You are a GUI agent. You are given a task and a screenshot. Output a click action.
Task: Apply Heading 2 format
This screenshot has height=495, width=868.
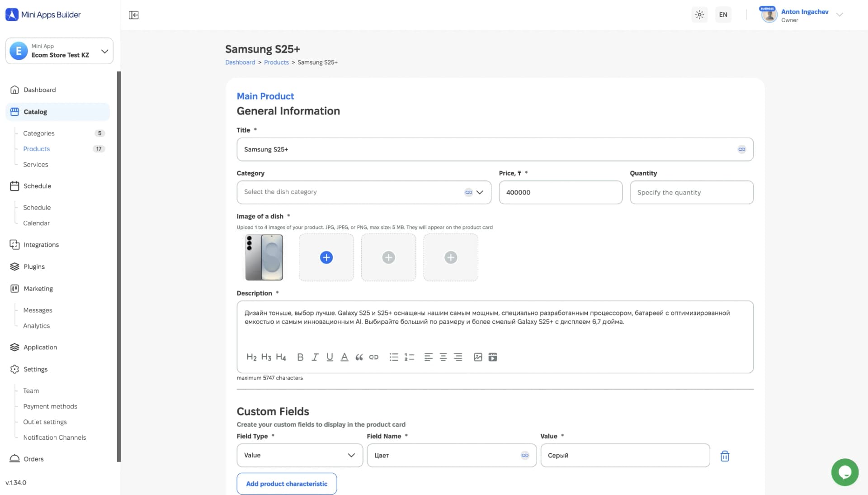click(x=251, y=357)
